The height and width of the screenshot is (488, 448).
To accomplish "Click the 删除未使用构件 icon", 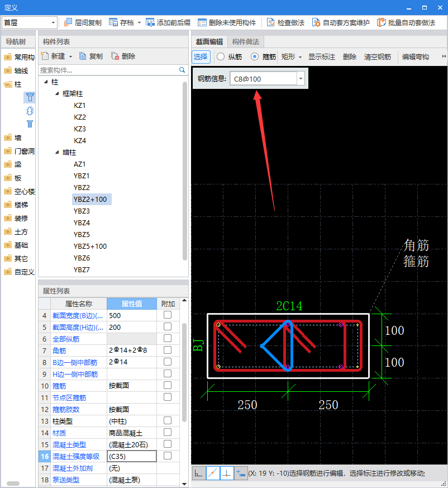I will click(x=202, y=22).
